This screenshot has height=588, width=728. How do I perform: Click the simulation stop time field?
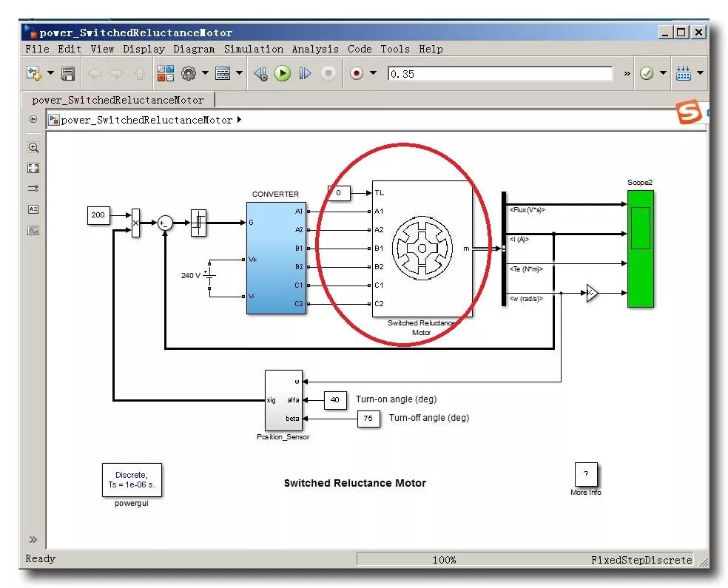click(500, 74)
